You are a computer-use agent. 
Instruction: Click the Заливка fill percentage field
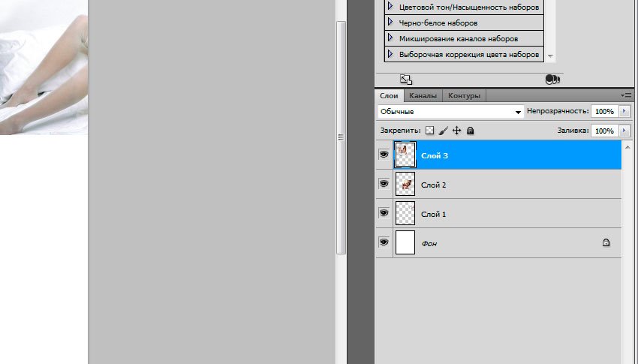click(603, 131)
